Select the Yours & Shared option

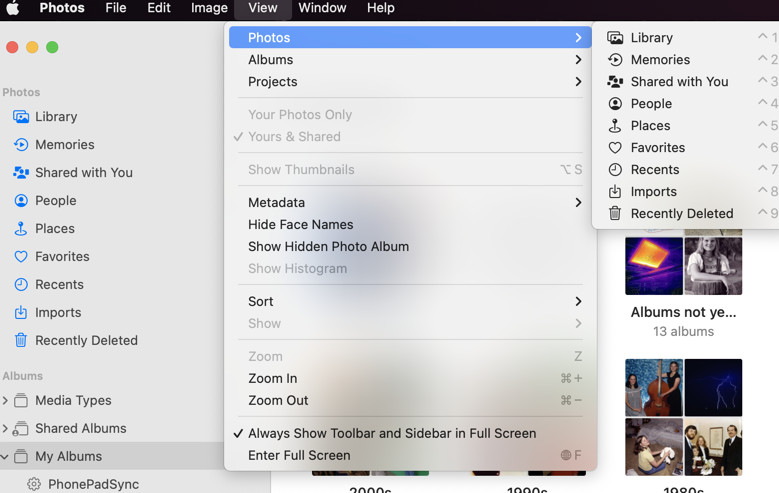click(x=410, y=137)
